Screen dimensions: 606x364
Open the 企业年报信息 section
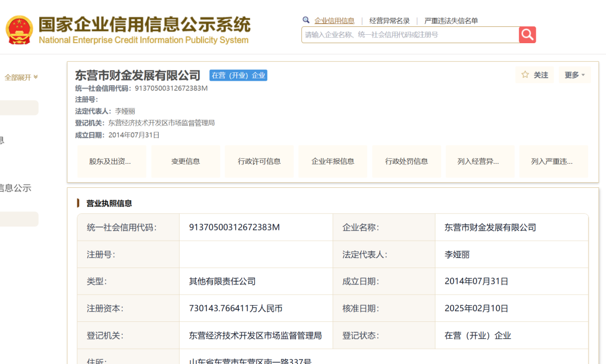pyautogui.click(x=333, y=162)
